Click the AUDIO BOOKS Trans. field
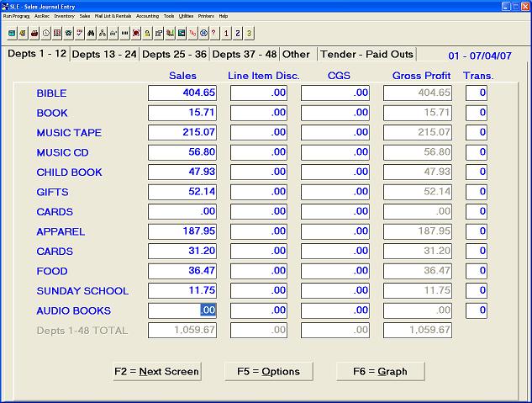The height and width of the screenshot is (403, 532). point(477,310)
